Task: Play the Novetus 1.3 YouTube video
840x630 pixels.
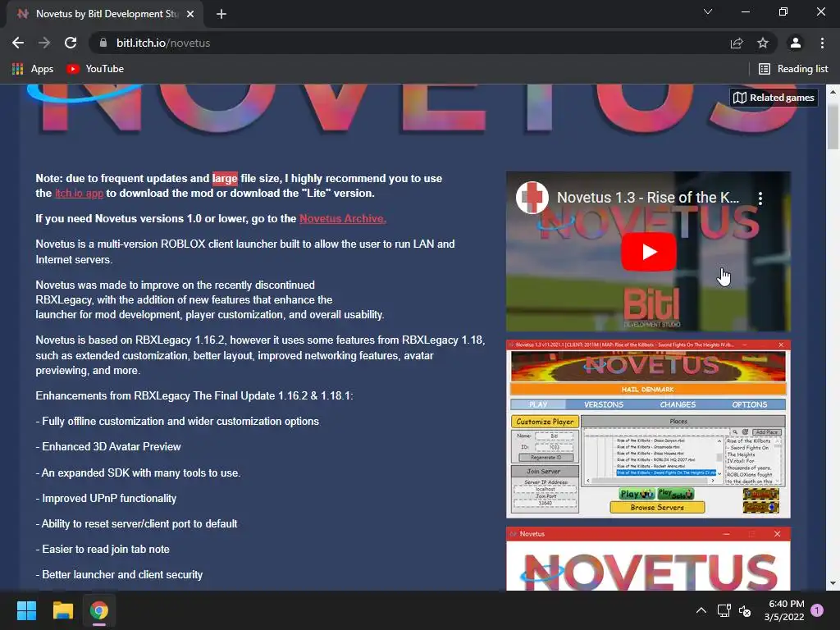Action: coord(649,252)
